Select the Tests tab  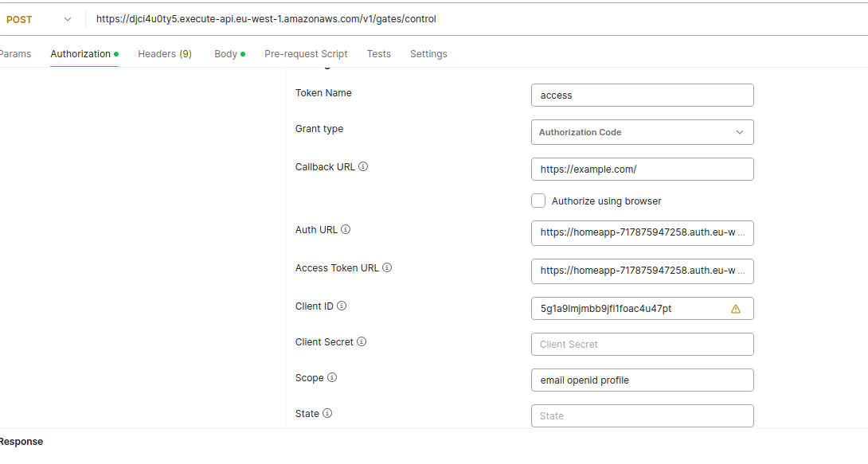378,54
